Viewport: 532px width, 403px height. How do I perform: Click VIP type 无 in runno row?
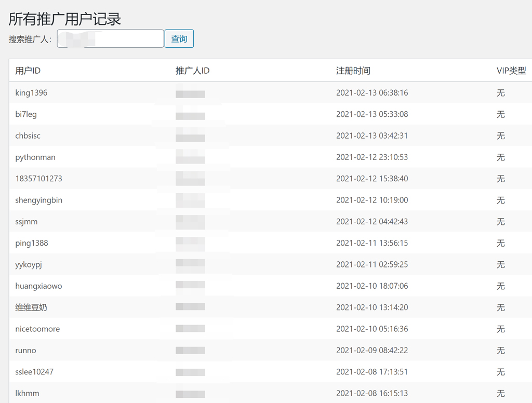click(x=501, y=351)
